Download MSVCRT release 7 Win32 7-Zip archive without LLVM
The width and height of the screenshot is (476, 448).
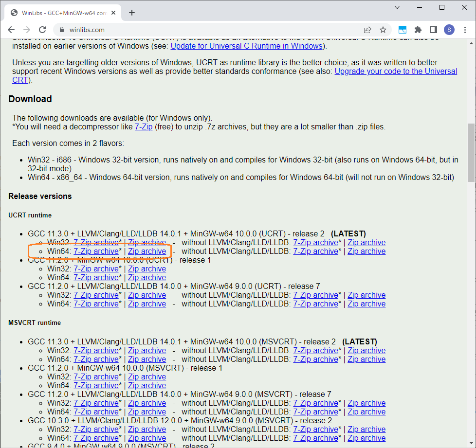pos(316,403)
